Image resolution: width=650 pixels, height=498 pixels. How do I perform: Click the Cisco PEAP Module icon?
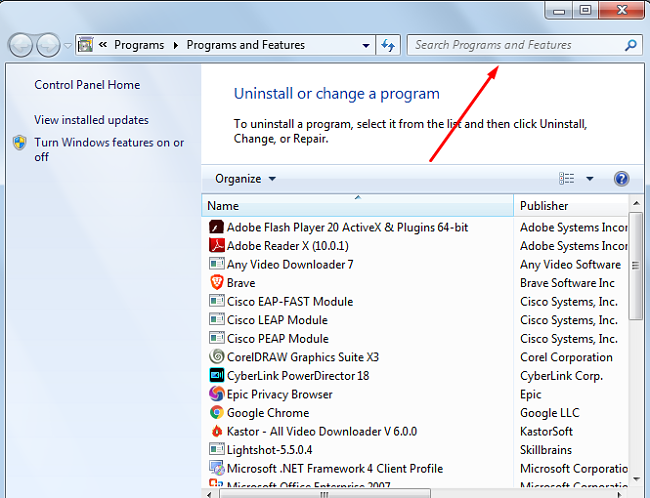(216, 338)
